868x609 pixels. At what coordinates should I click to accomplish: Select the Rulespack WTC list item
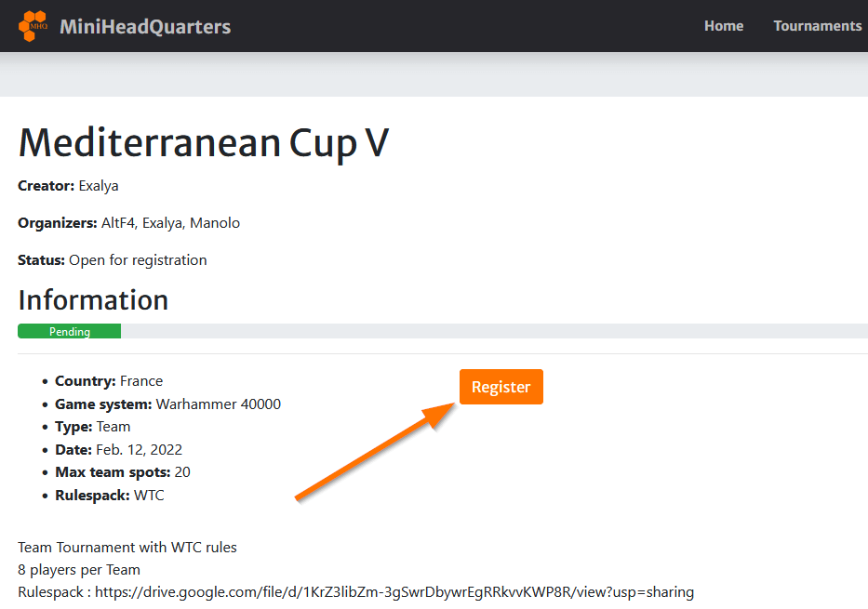point(109,496)
